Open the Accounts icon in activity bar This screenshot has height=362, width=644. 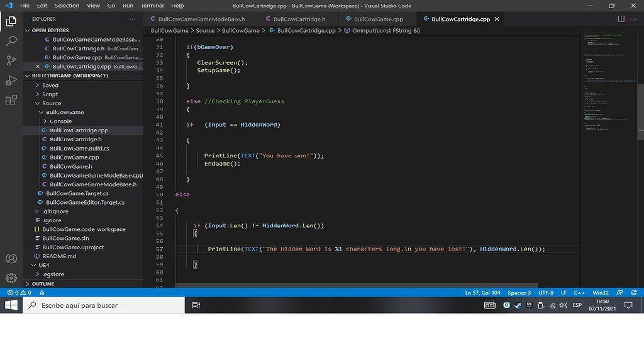(x=11, y=259)
